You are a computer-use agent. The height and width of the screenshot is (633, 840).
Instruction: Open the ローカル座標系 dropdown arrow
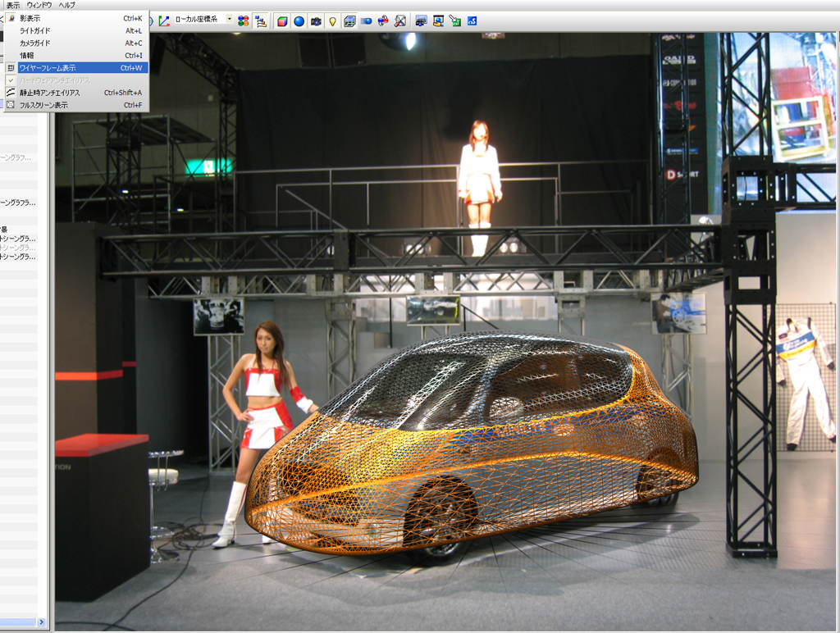[229, 19]
